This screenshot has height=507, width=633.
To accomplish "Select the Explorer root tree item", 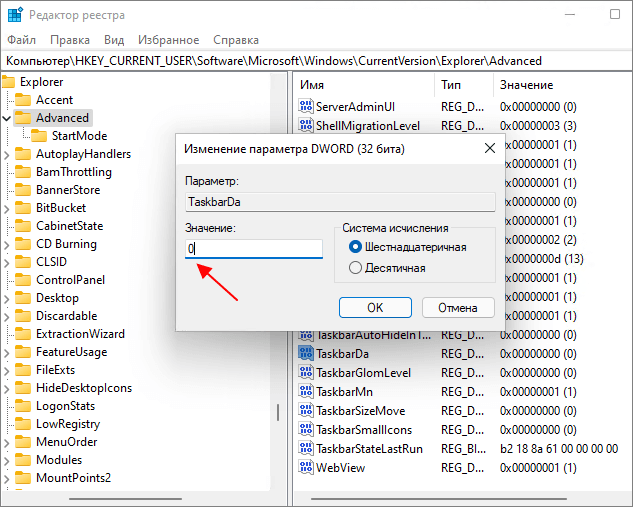I will (42, 82).
